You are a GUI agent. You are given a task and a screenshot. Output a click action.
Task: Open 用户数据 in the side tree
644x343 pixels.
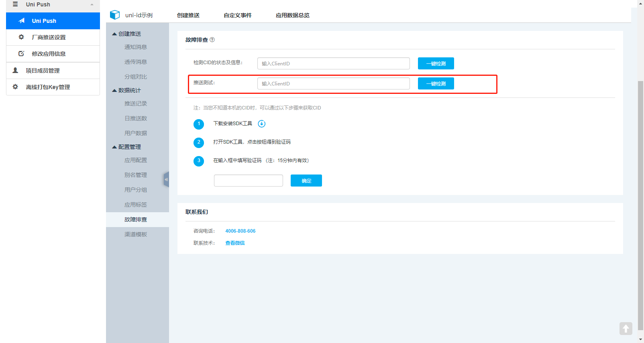tap(136, 133)
